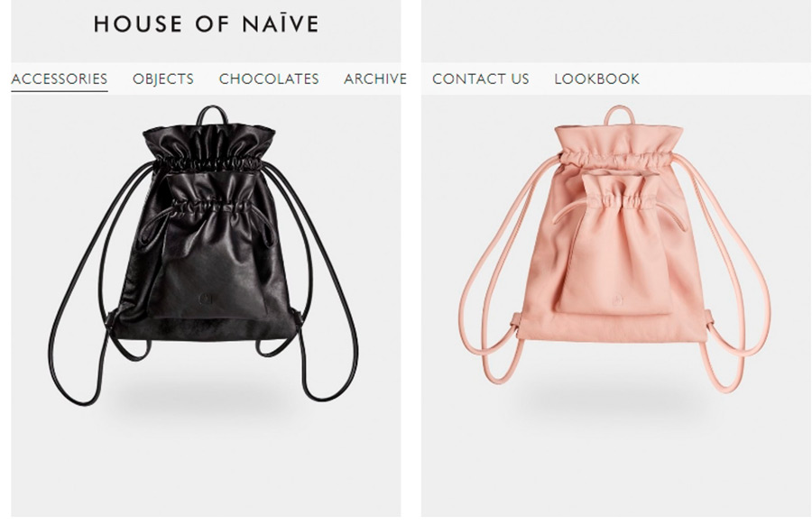
Task: Go to the Objects section
Action: 163,78
